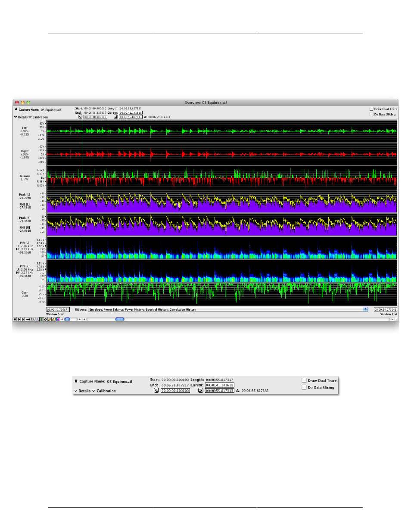Click the selection end field 00:06:55.817333 in the main window

tap(131, 117)
